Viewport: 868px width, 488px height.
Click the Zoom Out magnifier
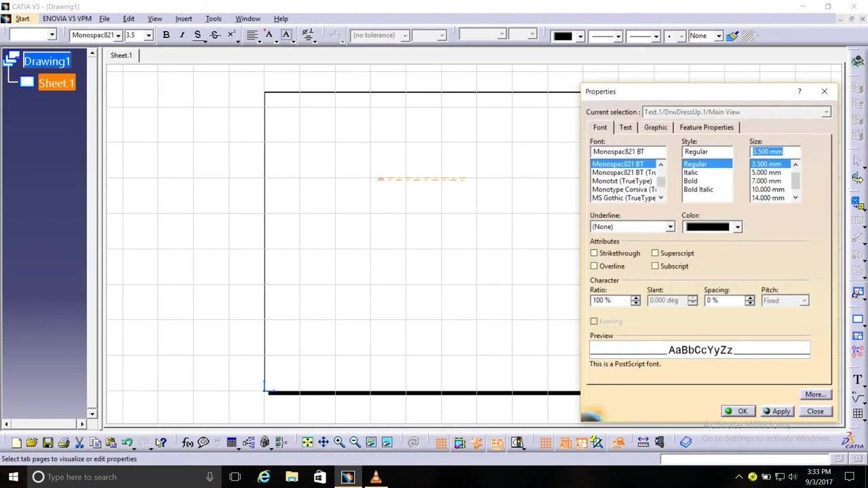(x=355, y=443)
